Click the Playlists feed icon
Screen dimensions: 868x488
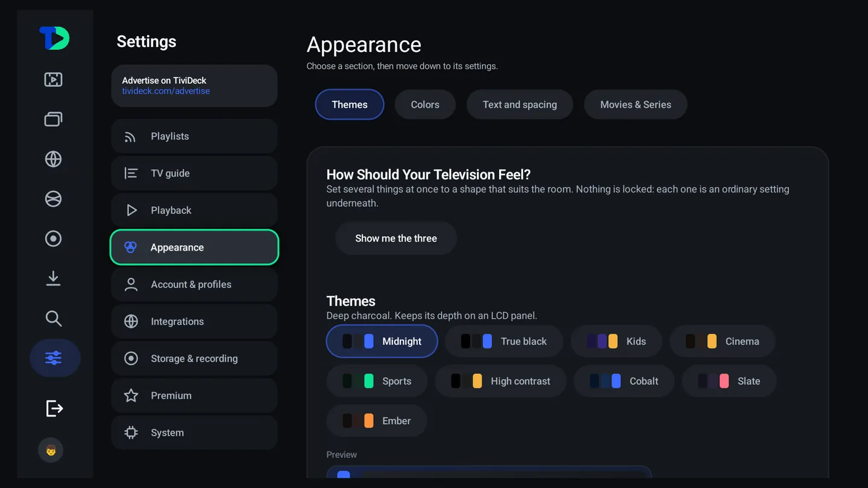tap(130, 137)
